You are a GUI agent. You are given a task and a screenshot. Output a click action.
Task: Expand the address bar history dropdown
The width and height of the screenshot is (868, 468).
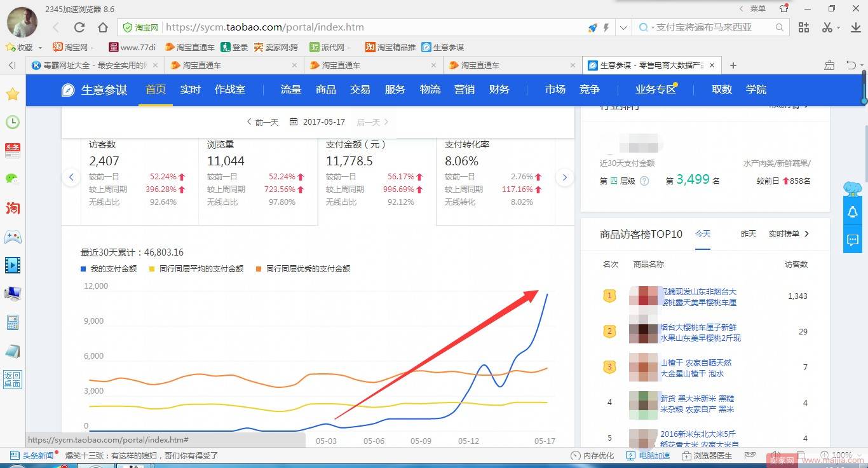click(623, 27)
